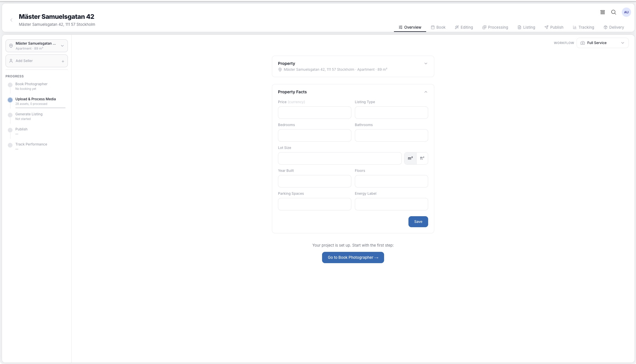This screenshot has height=364, width=636.
Task: Click the Add Seller button
Action: tap(37, 61)
